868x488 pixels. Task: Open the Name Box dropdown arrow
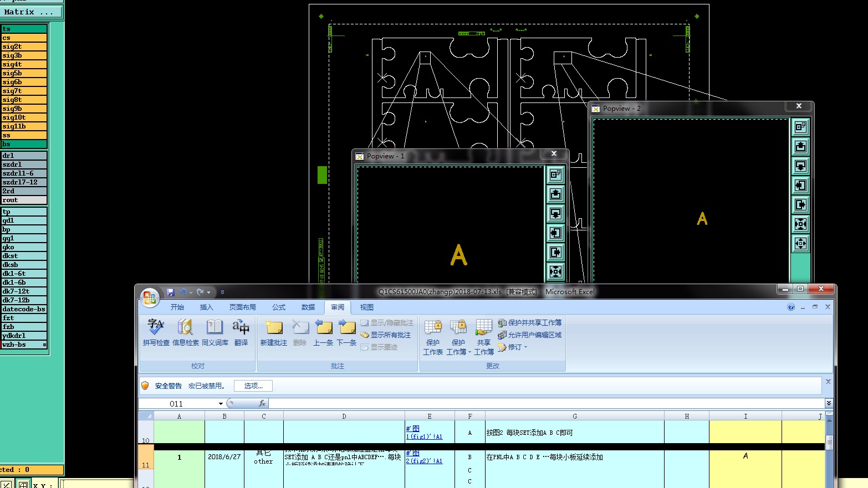click(221, 404)
